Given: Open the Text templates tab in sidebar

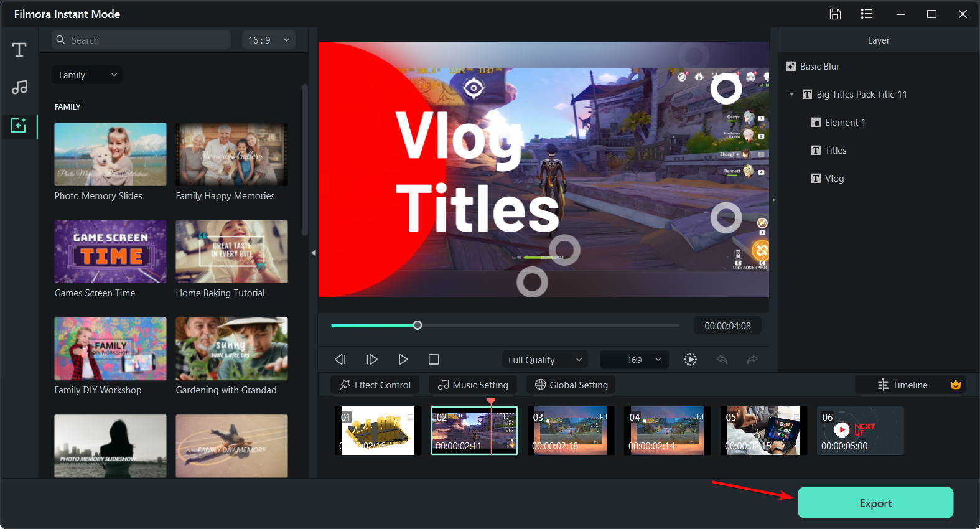Looking at the screenshot, I should tap(19, 50).
